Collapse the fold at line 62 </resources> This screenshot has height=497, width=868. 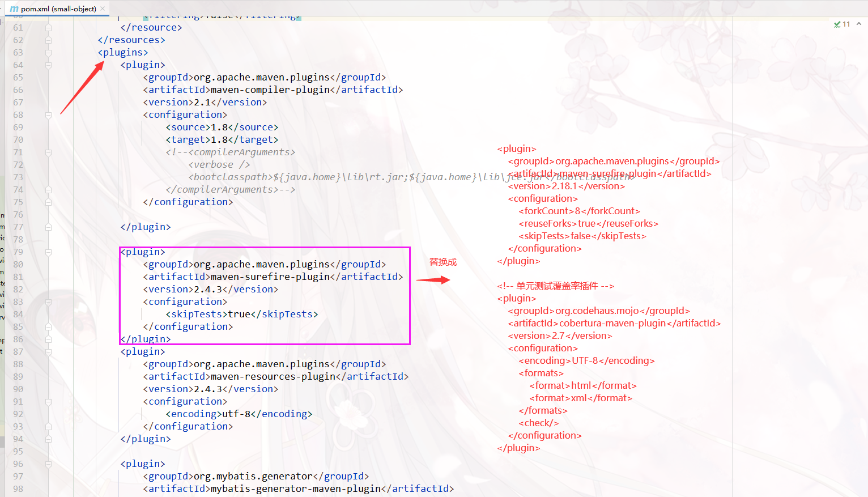point(48,40)
